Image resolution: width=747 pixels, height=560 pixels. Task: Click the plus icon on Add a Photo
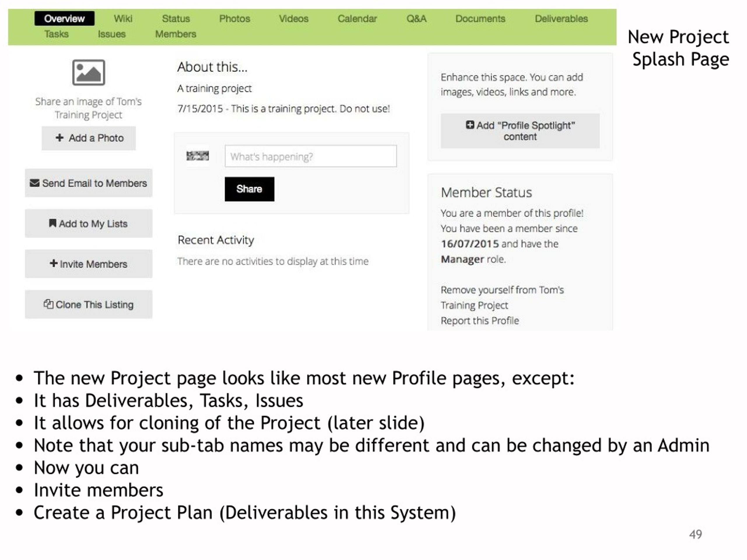[60, 138]
